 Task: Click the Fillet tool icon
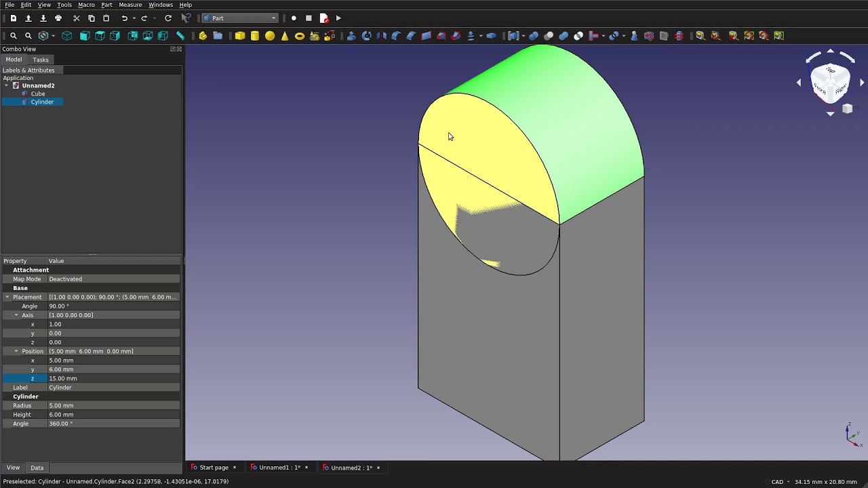pyautogui.click(x=396, y=36)
